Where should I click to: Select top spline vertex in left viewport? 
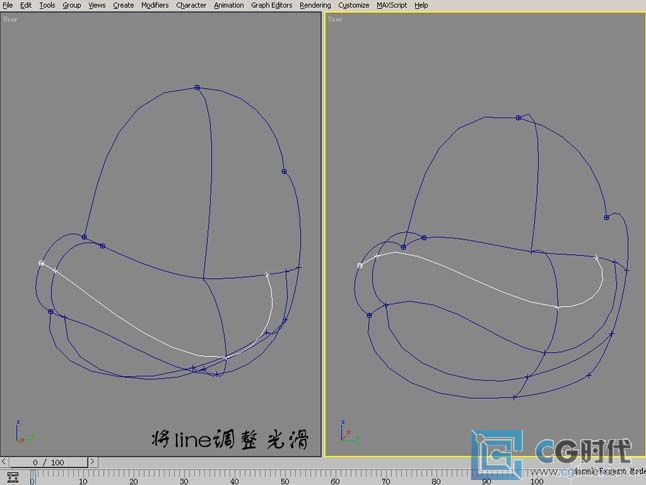click(197, 87)
